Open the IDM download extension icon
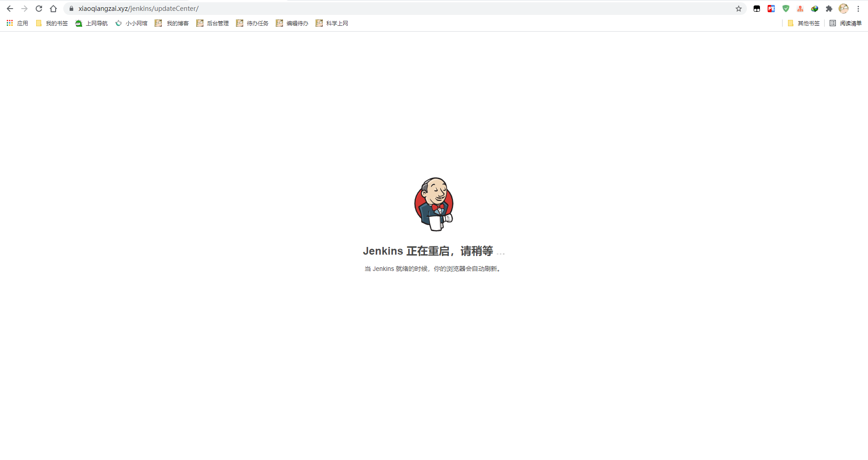This screenshot has width=868, height=460. click(815, 9)
